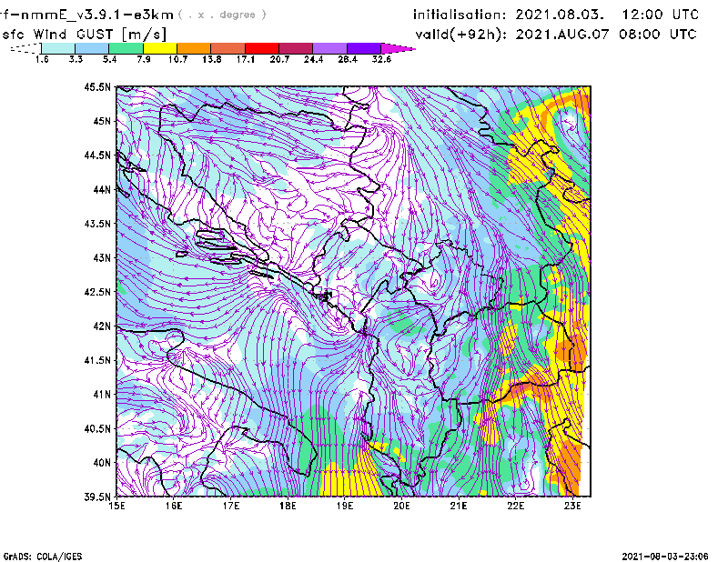The width and height of the screenshot is (728, 562).
Task: Click the '( . x . degree )' text
Action: pos(222,15)
